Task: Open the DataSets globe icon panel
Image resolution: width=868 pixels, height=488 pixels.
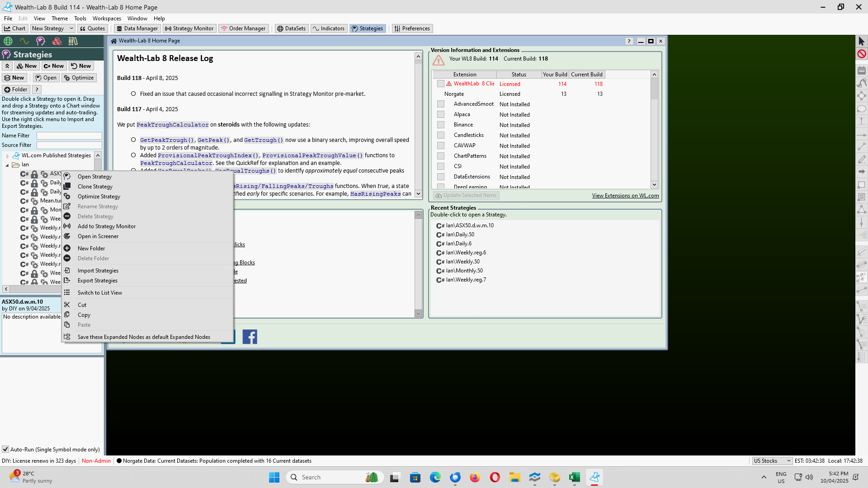Action: click(x=8, y=41)
